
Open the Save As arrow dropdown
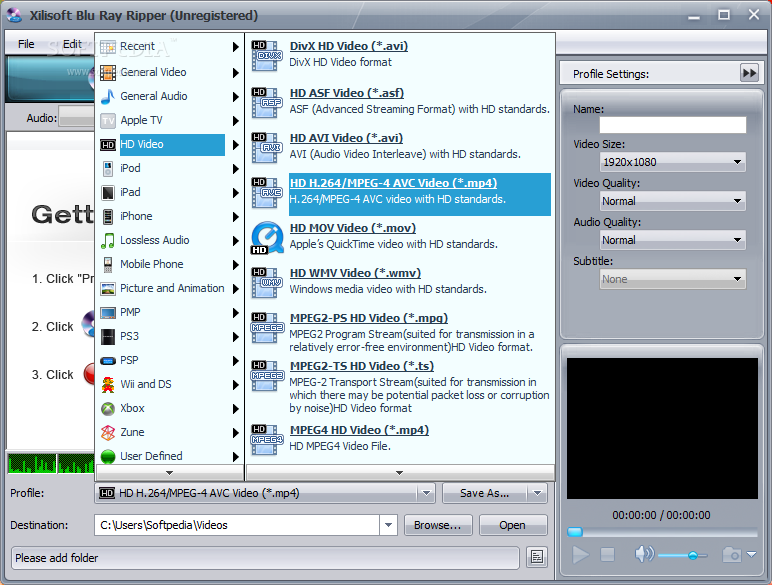pos(537,493)
